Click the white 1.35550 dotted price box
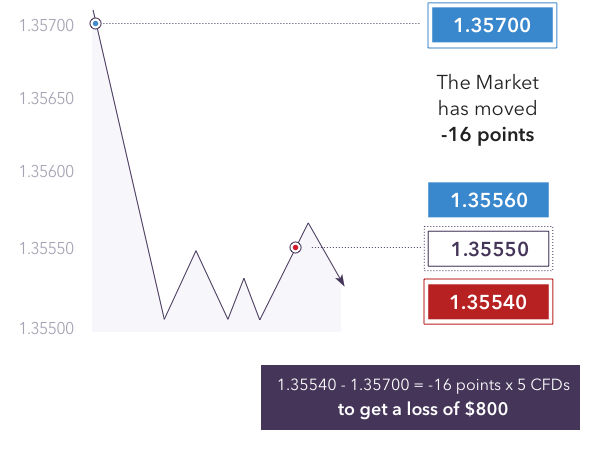This screenshot has height=450, width=600. [488, 249]
